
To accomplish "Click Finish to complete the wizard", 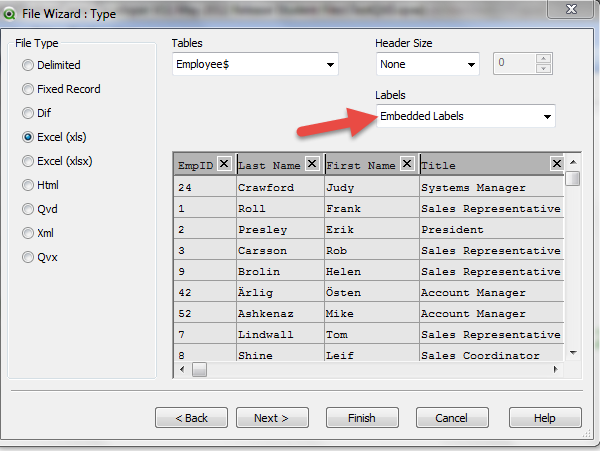I will click(362, 418).
